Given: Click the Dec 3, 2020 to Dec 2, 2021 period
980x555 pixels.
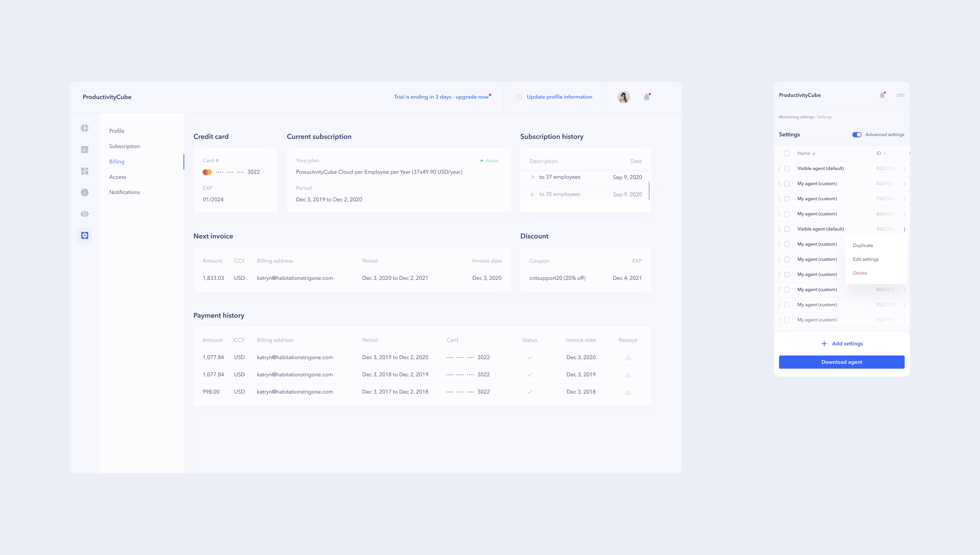Looking at the screenshot, I should tap(395, 278).
